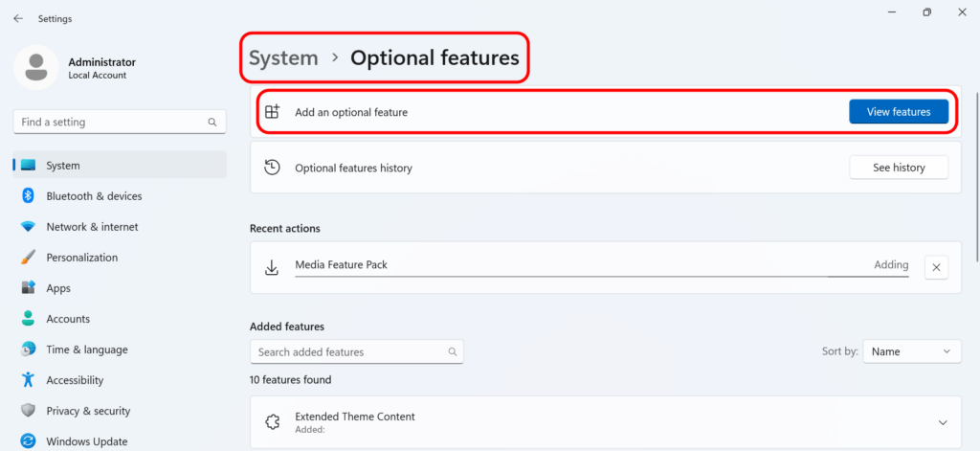This screenshot has height=451, width=980.
Task: Open the Sort by Name dropdown
Action: tap(911, 351)
